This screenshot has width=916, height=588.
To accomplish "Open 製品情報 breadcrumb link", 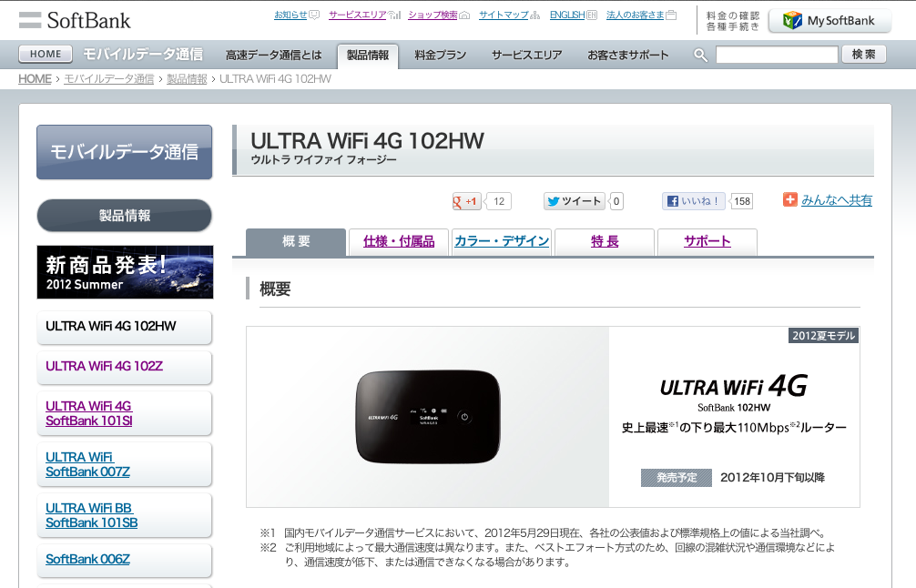I will coord(187,79).
